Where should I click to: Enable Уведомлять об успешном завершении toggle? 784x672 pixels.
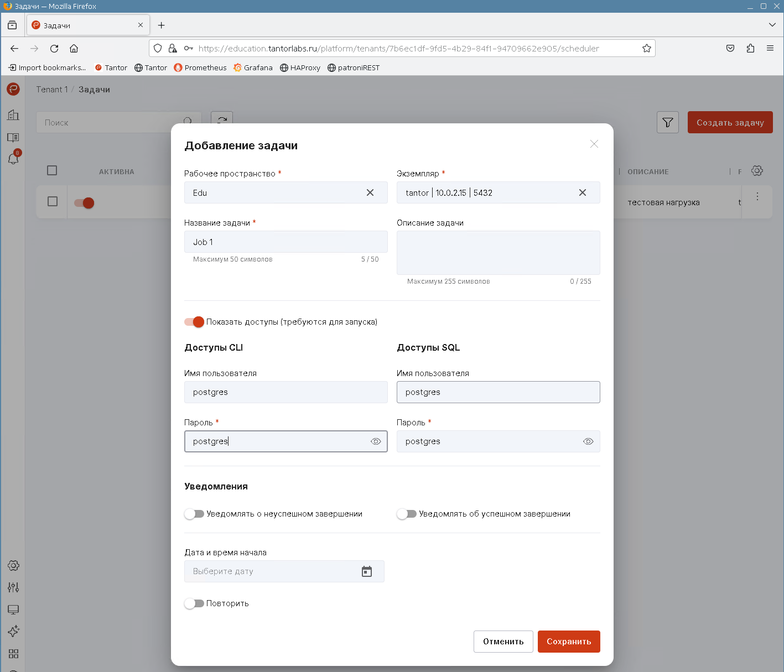coord(407,514)
